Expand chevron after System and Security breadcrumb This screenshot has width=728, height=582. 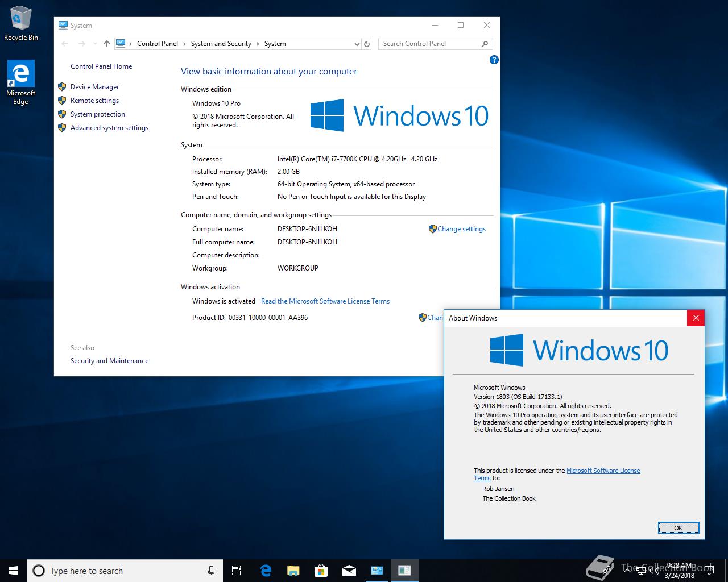(258, 44)
